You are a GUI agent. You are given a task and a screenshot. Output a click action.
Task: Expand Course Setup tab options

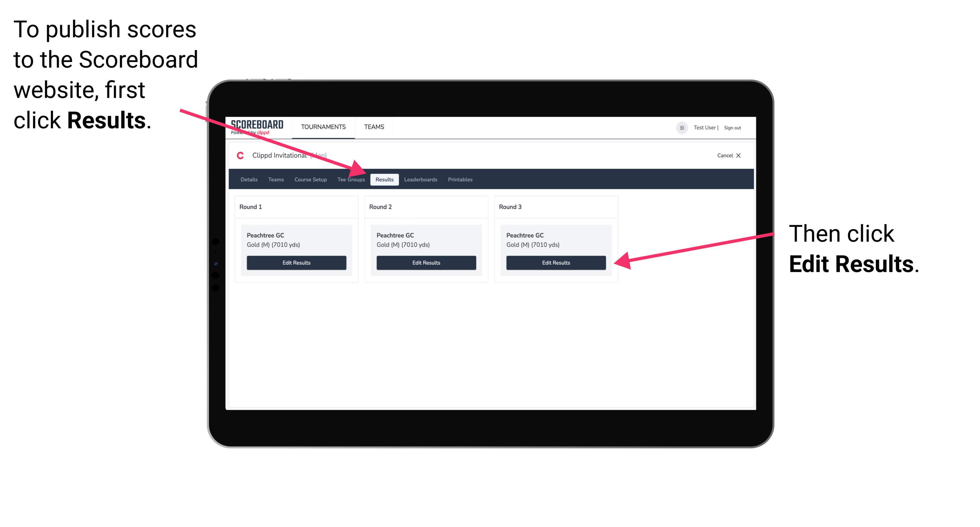coord(310,179)
